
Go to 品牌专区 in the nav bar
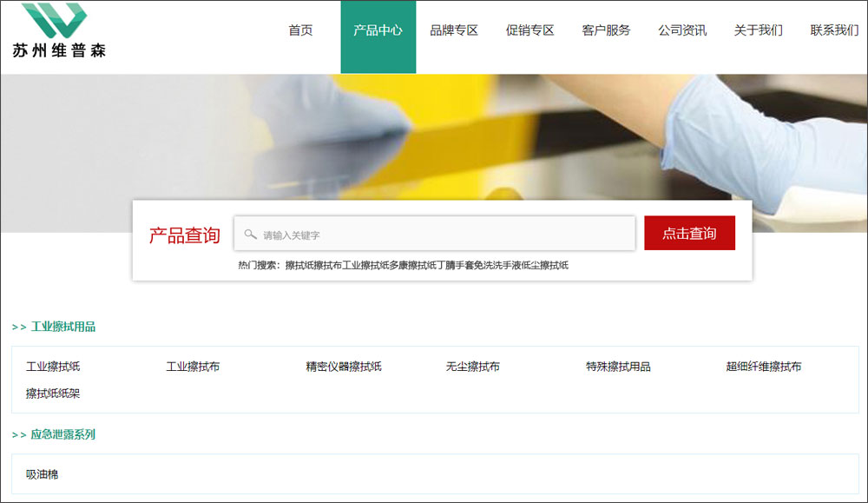pos(454,30)
